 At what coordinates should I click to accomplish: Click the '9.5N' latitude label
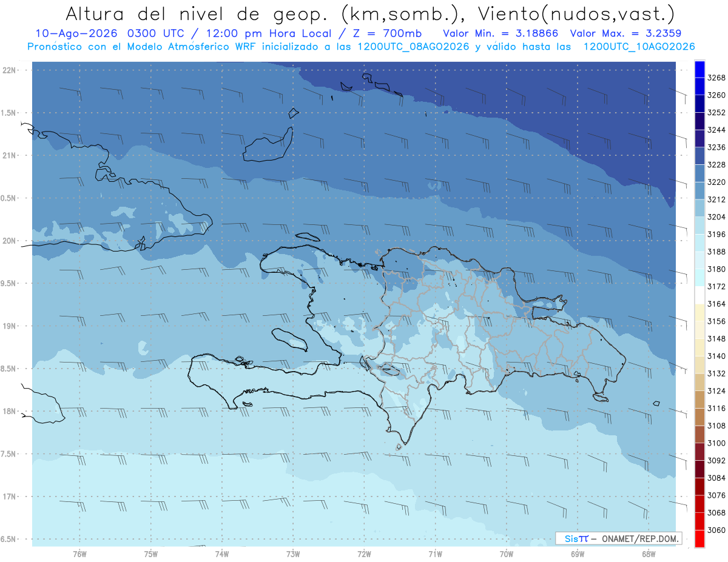coord(8,283)
